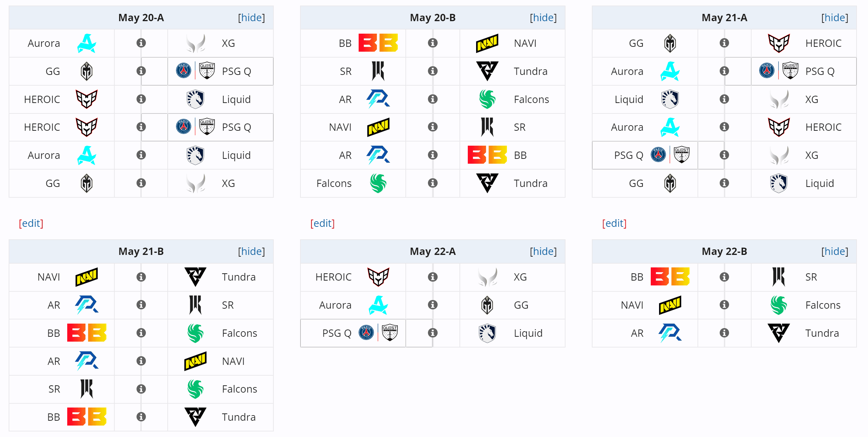868x437 pixels.
Task: Open the edit link below May 21-A
Action: (614, 223)
